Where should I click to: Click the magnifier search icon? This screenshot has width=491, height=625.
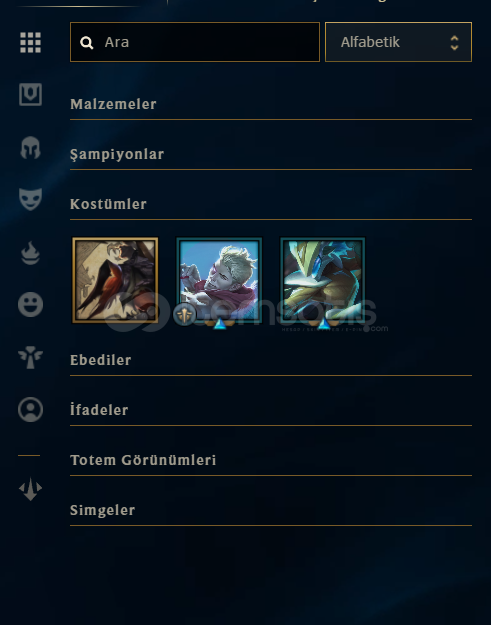(86, 42)
